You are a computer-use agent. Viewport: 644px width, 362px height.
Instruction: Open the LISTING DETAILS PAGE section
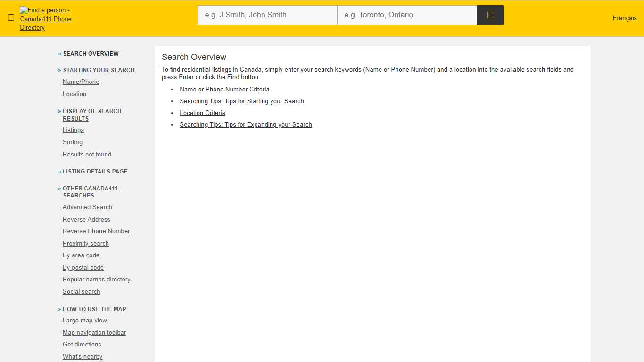(95, 172)
